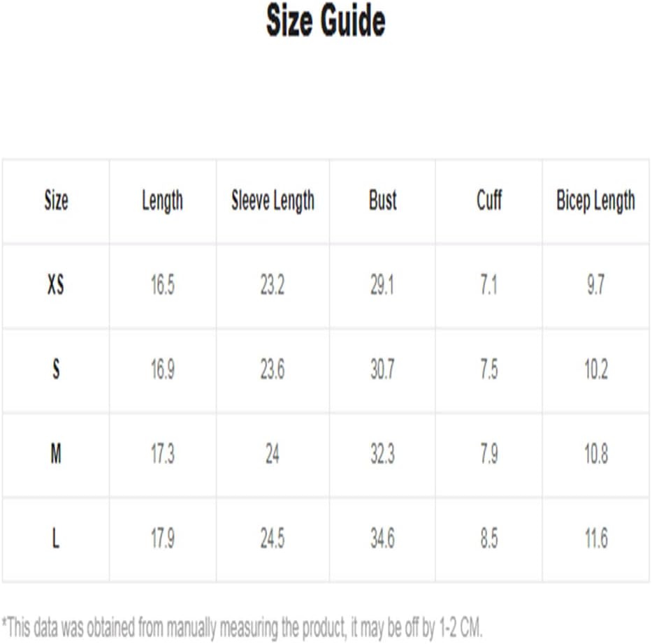The height and width of the screenshot is (644, 652).
Task: Click the XS size row label
Action: pyautogui.click(x=56, y=285)
